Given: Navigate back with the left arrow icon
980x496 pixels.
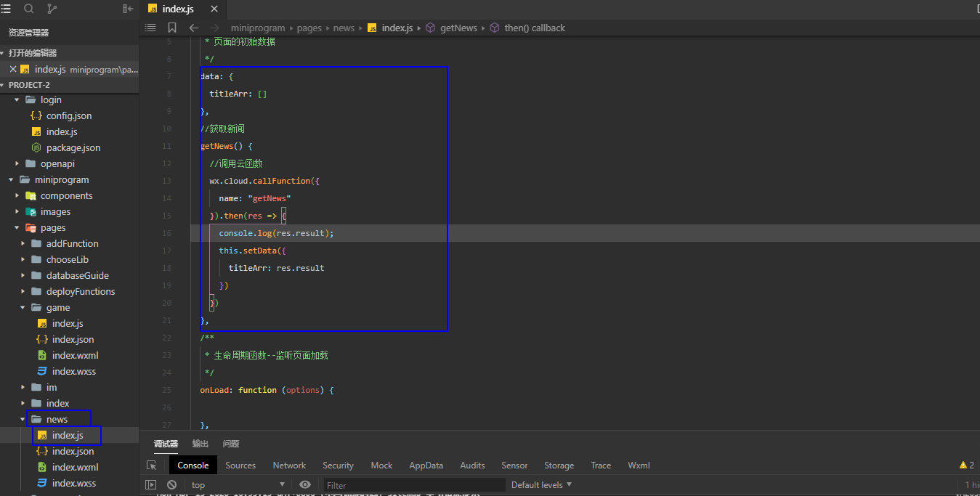Looking at the screenshot, I should coord(193,28).
